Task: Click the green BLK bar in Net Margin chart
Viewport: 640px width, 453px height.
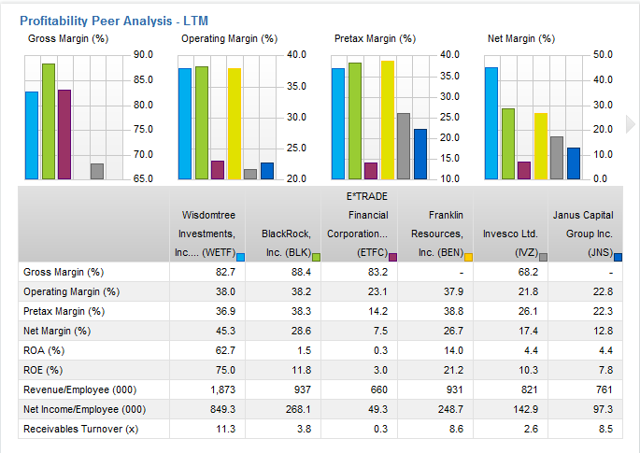Action: click(508, 144)
